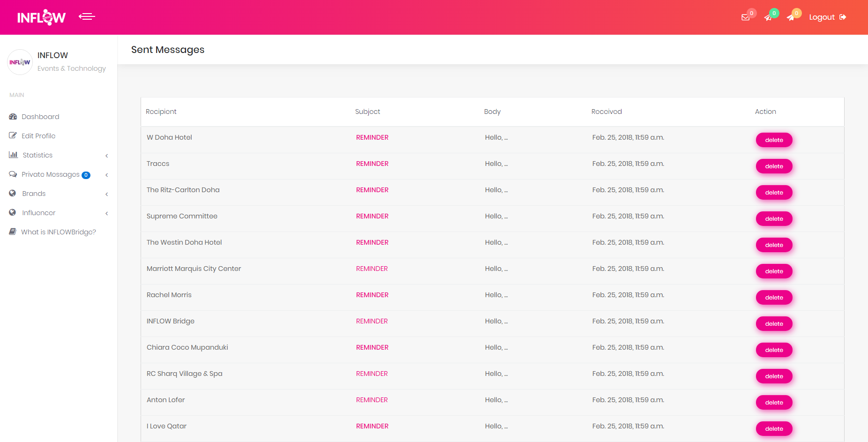Click the Subject column header
The image size is (868, 442).
click(367, 112)
